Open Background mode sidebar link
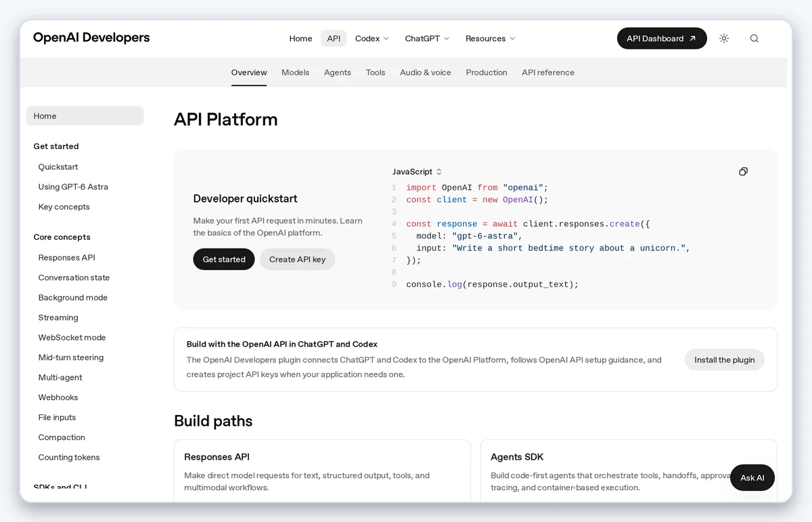812x522 pixels. pos(73,297)
